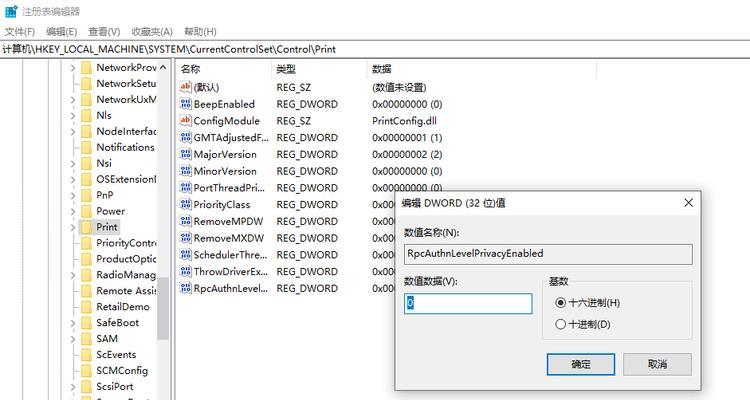Confirm the DWORD edit with 确定
This screenshot has width=750, height=400.
581,365
